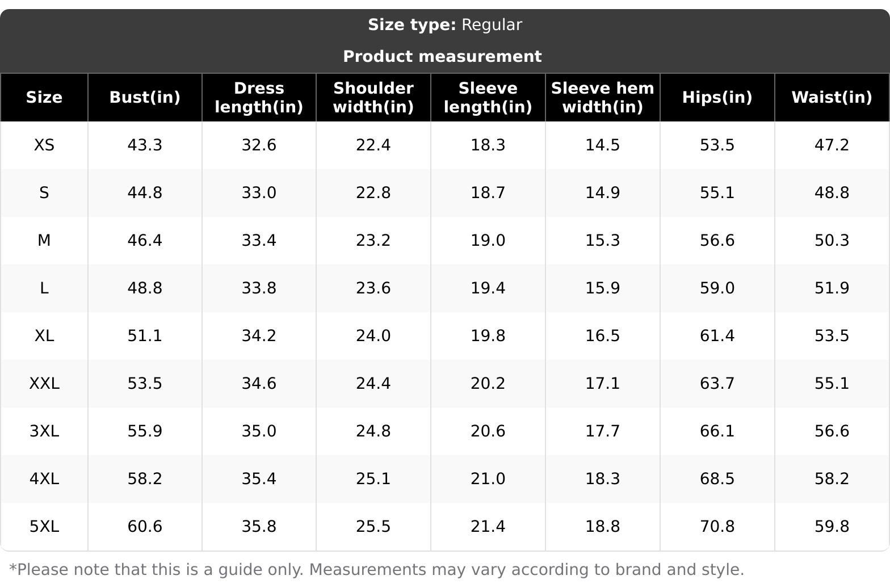Click the Sleeve hem width(in) header
Image resolution: width=890 pixels, height=588 pixels.
[x=602, y=98]
